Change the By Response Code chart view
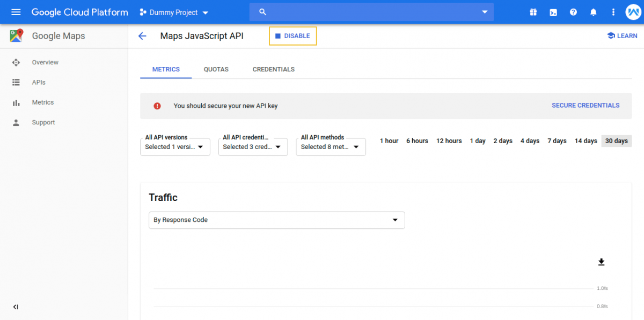The height and width of the screenshot is (320, 644). pyautogui.click(x=276, y=220)
